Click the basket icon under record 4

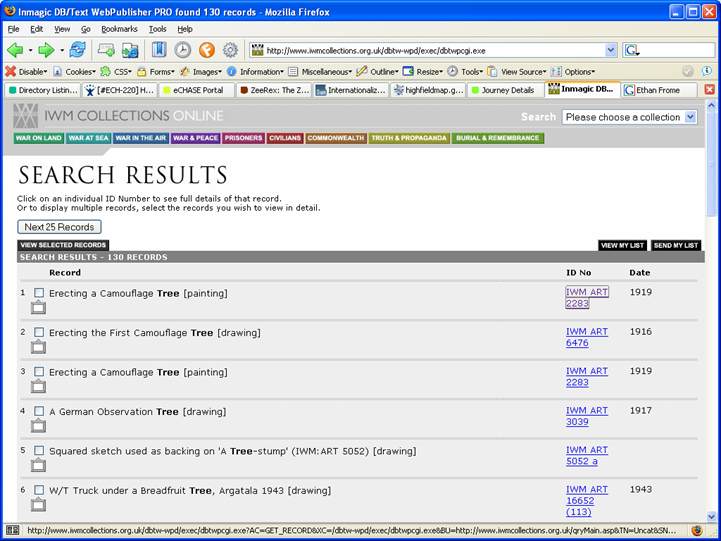click(x=39, y=426)
